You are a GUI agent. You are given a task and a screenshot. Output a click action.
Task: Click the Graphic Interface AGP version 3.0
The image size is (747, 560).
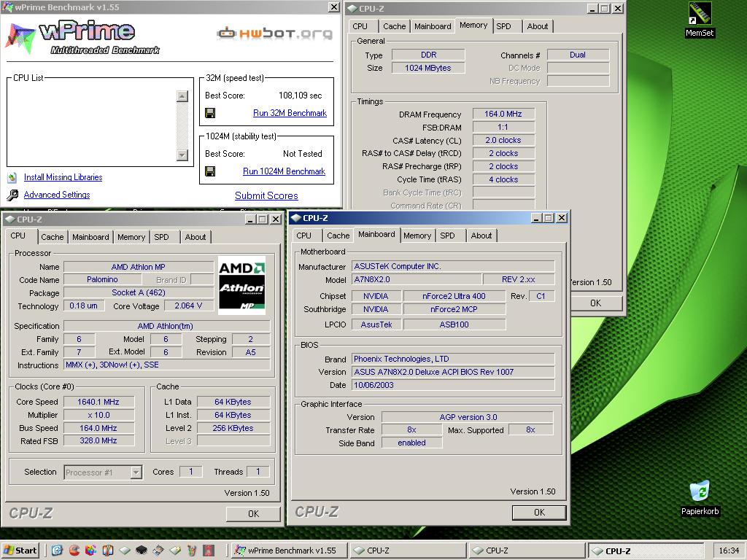(468, 417)
